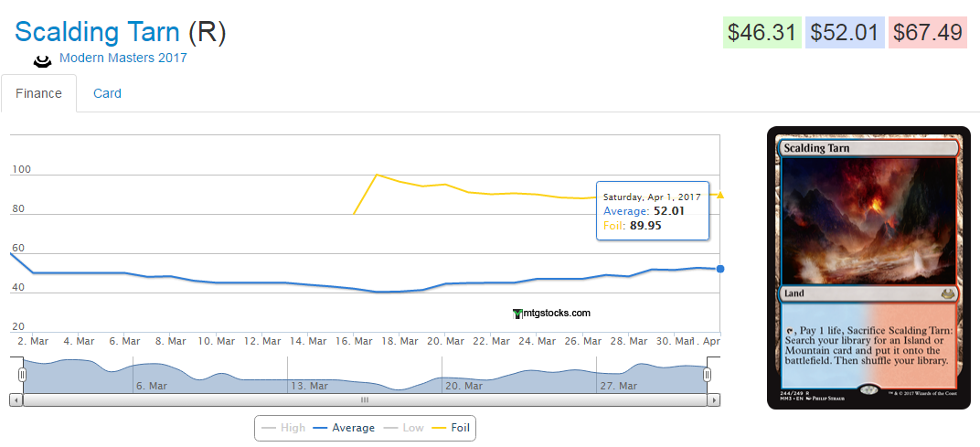Toggle the Foil series in chart legend
Viewport: 980px width, 447px height.
coord(451,428)
